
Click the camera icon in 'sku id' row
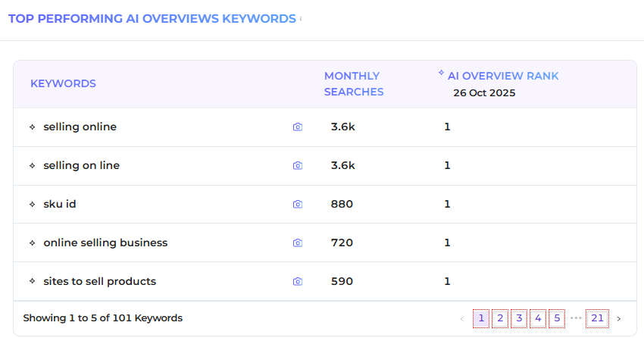[x=298, y=205]
